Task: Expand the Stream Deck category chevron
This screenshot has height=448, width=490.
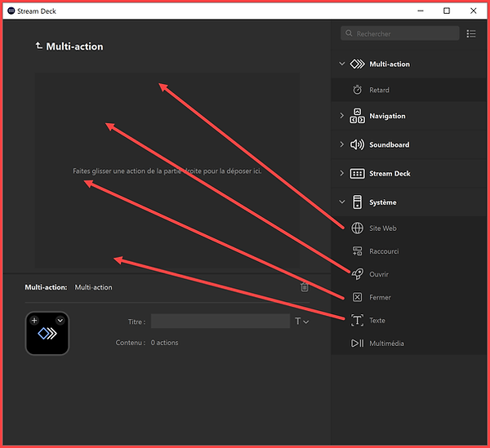Action: click(x=342, y=173)
